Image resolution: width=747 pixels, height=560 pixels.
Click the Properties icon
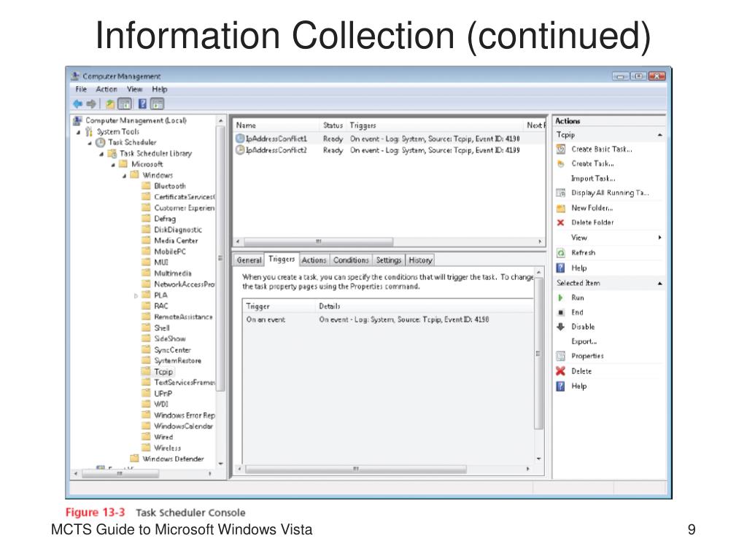(x=561, y=356)
